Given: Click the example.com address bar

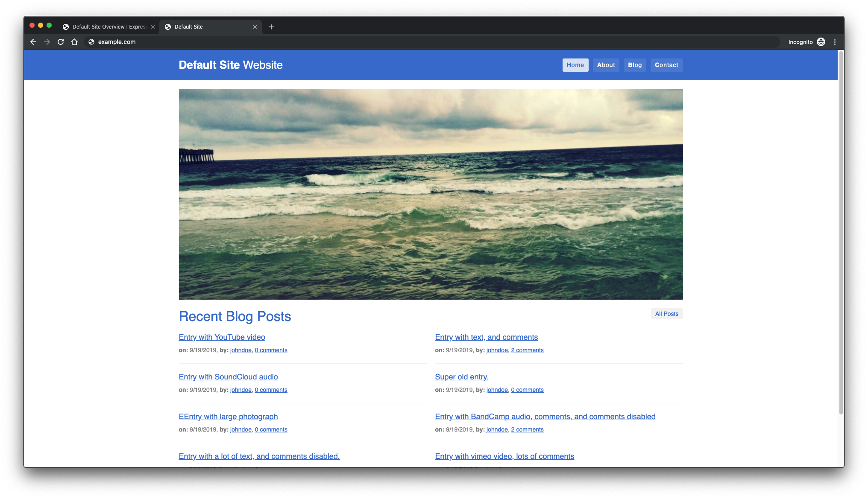Looking at the screenshot, I should coord(431,42).
